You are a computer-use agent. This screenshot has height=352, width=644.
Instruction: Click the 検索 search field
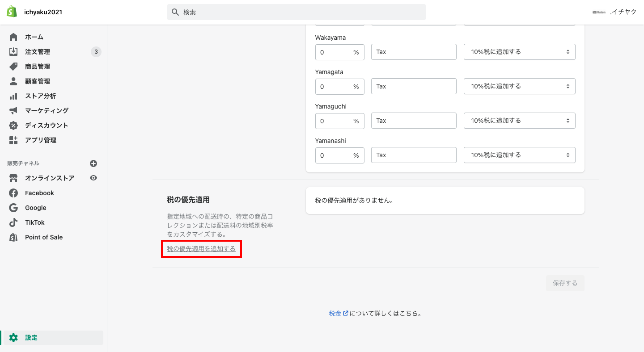coord(297,12)
